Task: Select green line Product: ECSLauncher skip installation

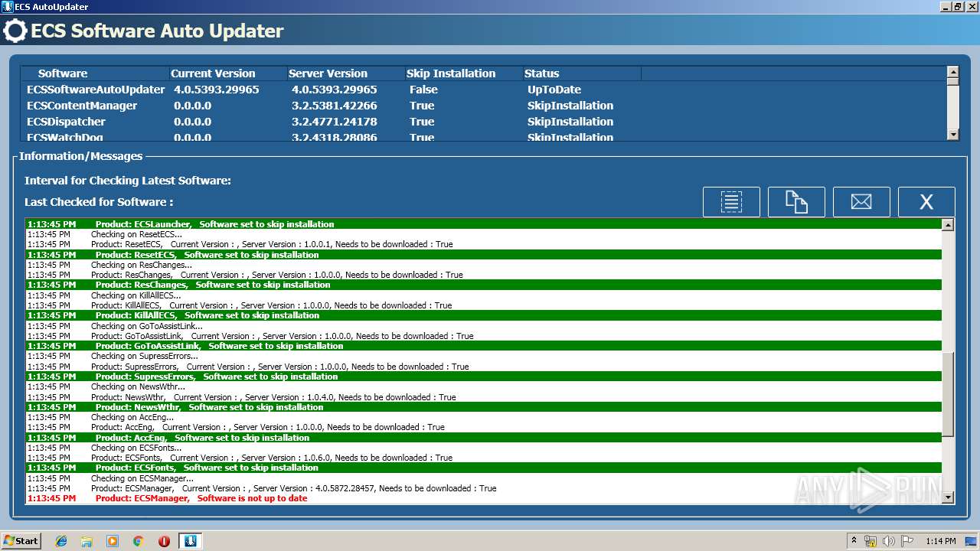Action: [x=484, y=224]
